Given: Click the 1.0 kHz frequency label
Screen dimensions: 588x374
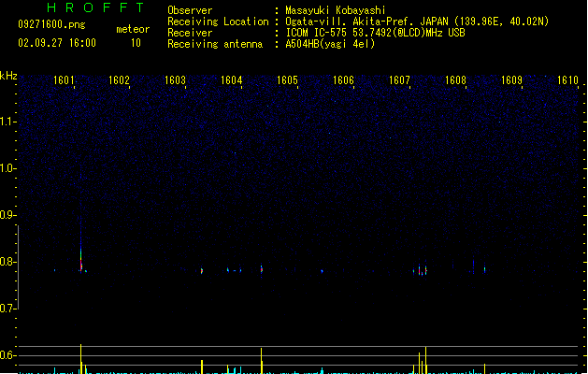Looking at the screenshot, I should coord(7,168).
